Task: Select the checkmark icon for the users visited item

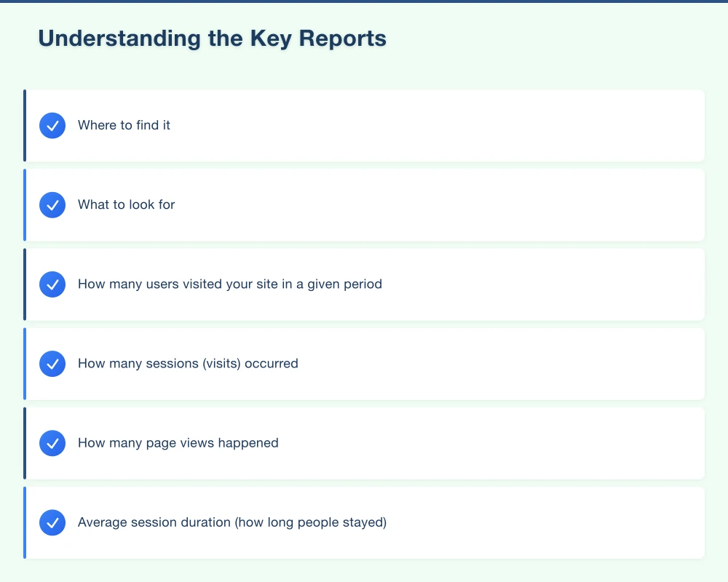Action: click(52, 284)
